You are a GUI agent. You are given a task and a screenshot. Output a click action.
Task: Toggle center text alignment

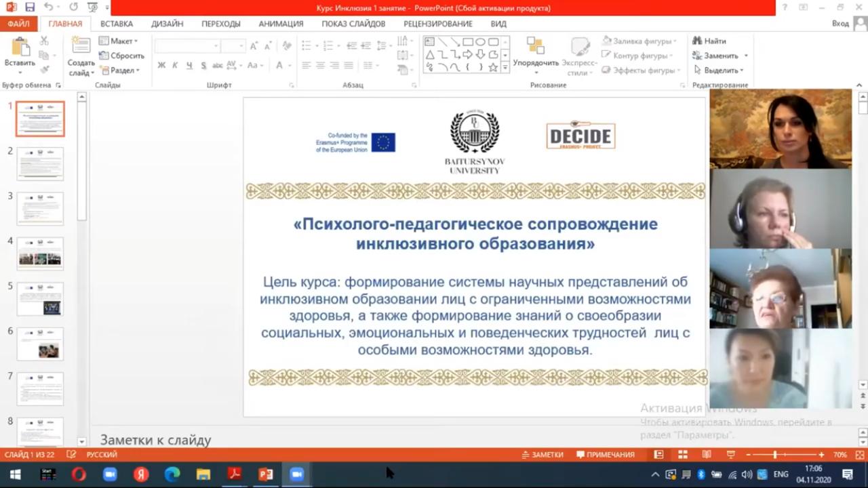click(x=321, y=66)
